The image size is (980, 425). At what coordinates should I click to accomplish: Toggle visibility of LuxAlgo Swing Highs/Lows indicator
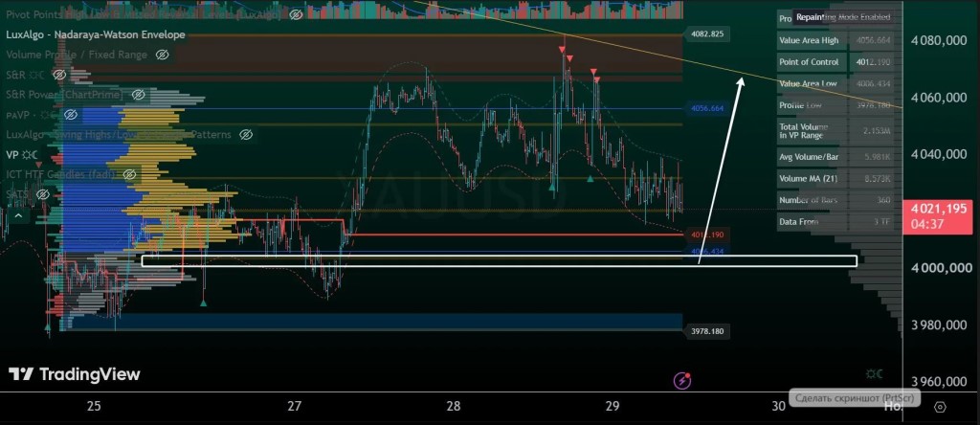246,134
